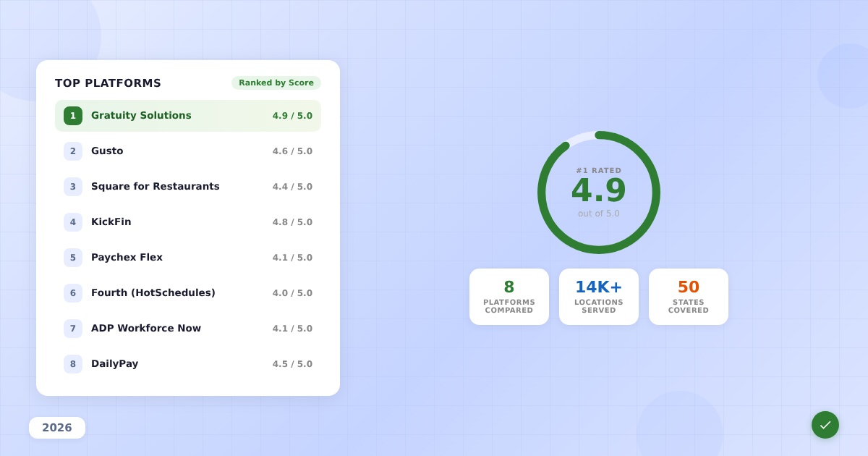The height and width of the screenshot is (456, 868).
Task: Select the 8 Platforms Compared stat card
Action: pos(509,297)
